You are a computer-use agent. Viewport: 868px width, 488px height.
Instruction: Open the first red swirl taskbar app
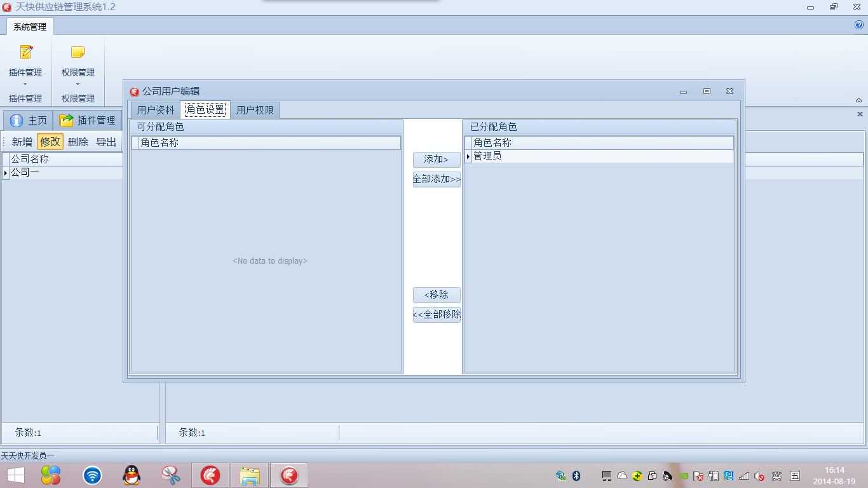[x=210, y=475]
